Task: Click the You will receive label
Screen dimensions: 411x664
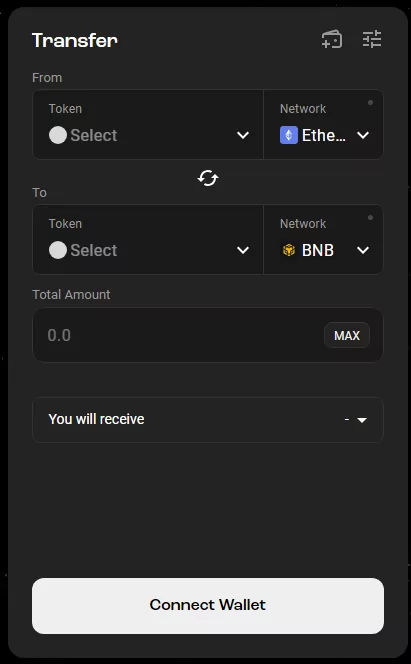Action: click(x=97, y=419)
